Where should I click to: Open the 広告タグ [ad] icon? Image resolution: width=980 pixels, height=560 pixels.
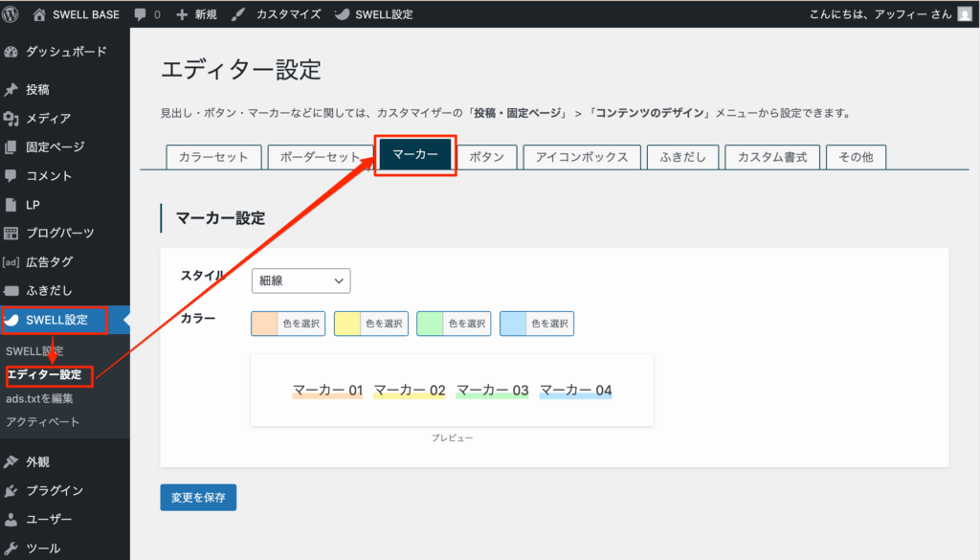10,261
